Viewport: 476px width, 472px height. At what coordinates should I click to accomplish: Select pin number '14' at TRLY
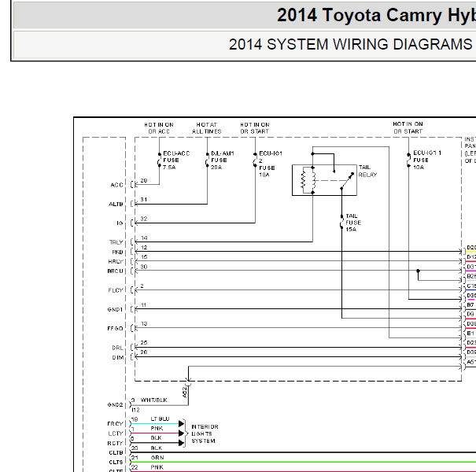(x=144, y=238)
